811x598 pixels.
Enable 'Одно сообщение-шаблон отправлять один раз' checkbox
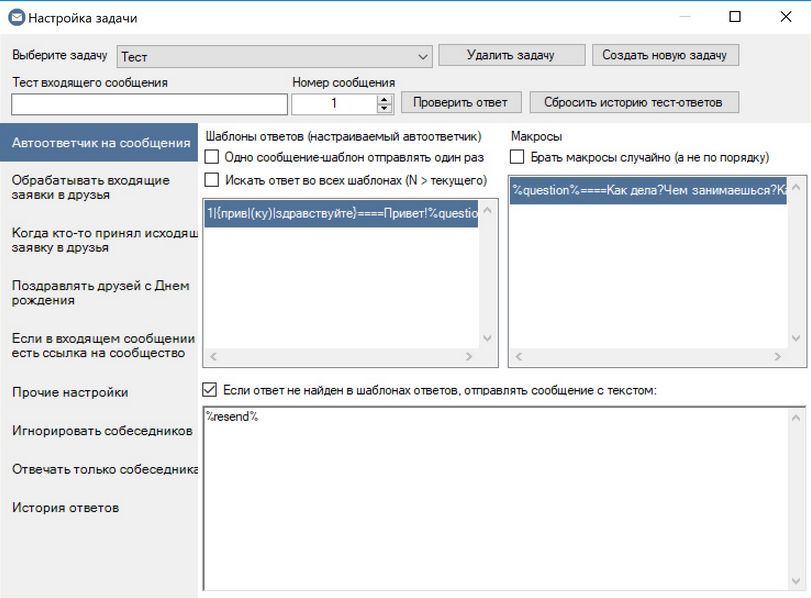click(212, 157)
